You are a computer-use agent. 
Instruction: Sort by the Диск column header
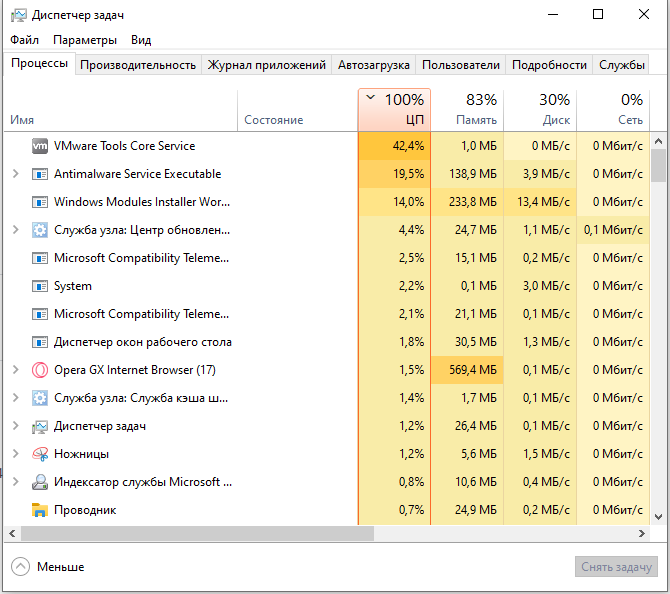tap(540, 110)
